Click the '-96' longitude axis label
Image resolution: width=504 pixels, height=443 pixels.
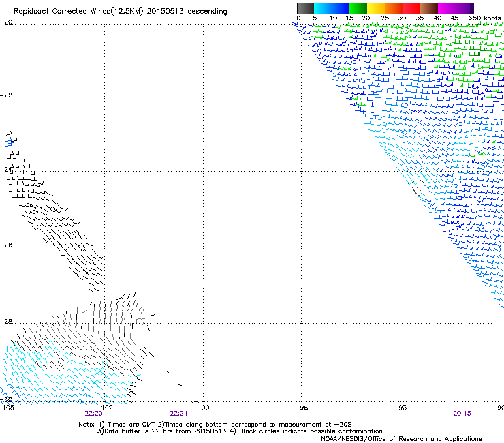click(302, 408)
